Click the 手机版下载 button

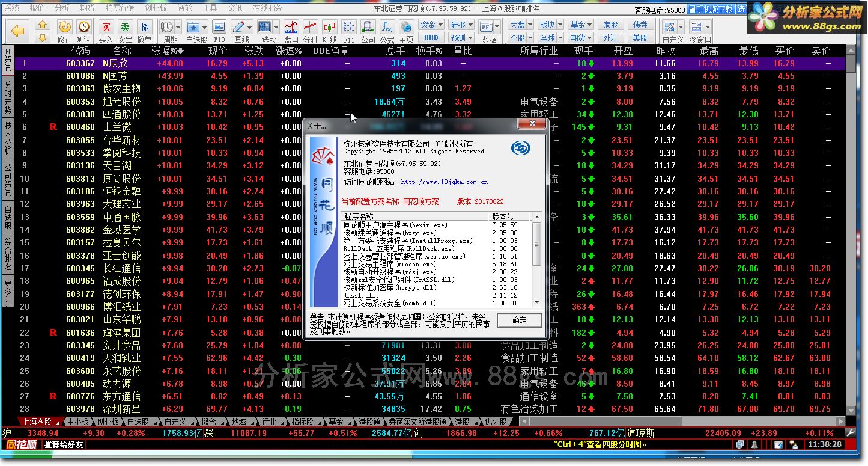coord(711,9)
